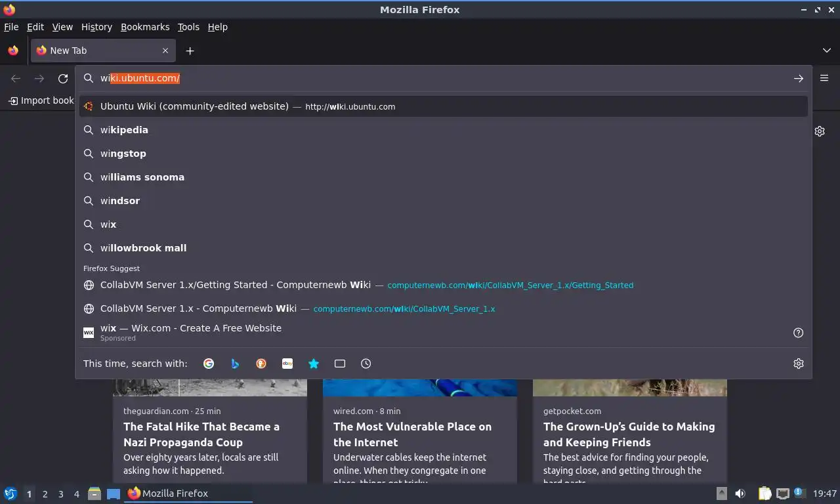Click help icon beside sponsored Wix result
This screenshot has height=504, width=840.
tap(799, 333)
